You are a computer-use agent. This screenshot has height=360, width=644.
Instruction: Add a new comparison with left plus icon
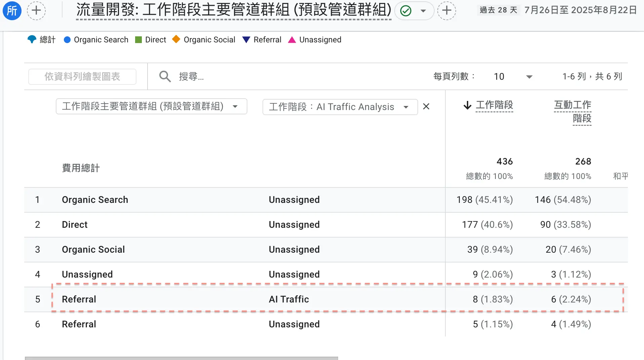[36, 11]
